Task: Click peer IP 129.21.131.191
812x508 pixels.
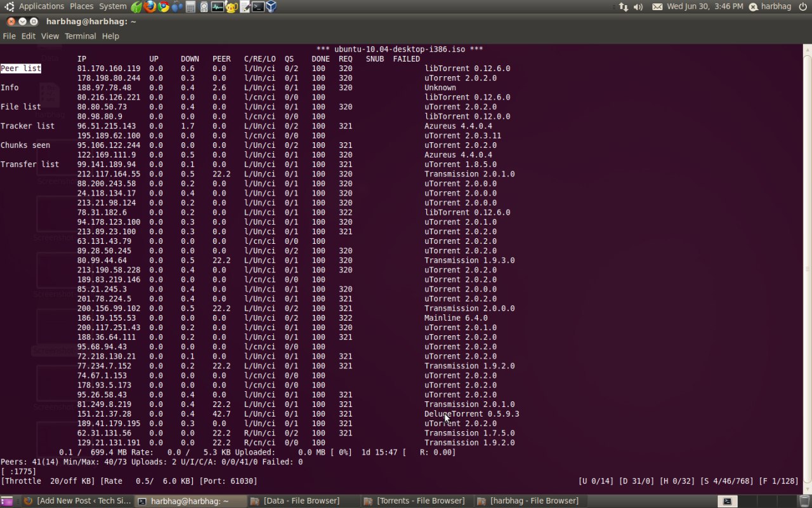Action: coord(109,443)
